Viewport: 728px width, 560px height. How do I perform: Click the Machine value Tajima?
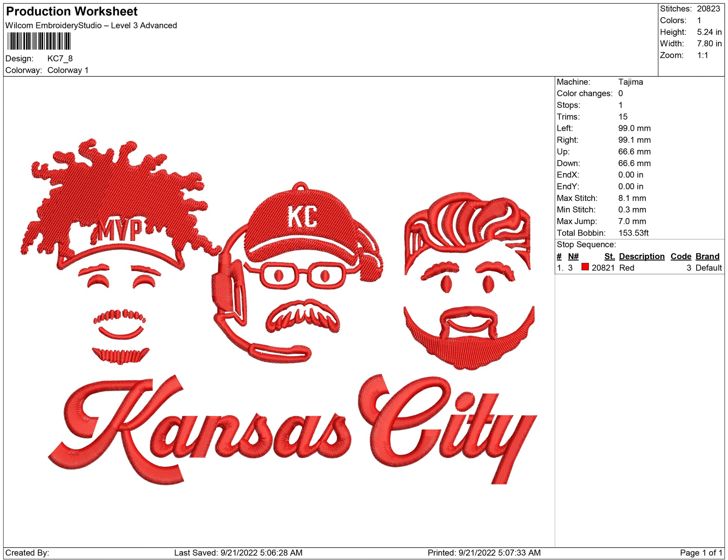coord(630,82)
